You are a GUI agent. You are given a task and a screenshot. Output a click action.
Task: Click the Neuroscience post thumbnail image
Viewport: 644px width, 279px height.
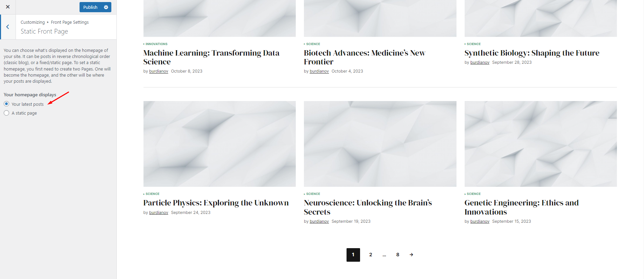(380, 144)
